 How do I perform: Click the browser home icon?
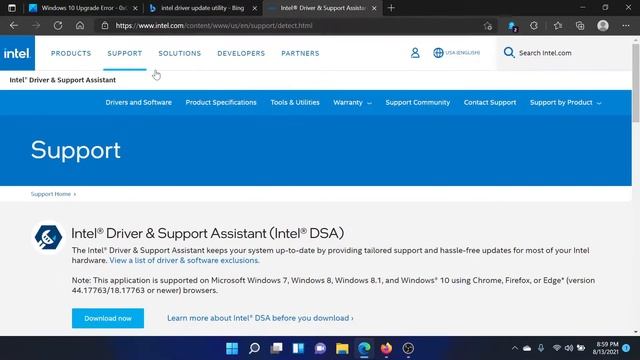click(x=80, y=25)
